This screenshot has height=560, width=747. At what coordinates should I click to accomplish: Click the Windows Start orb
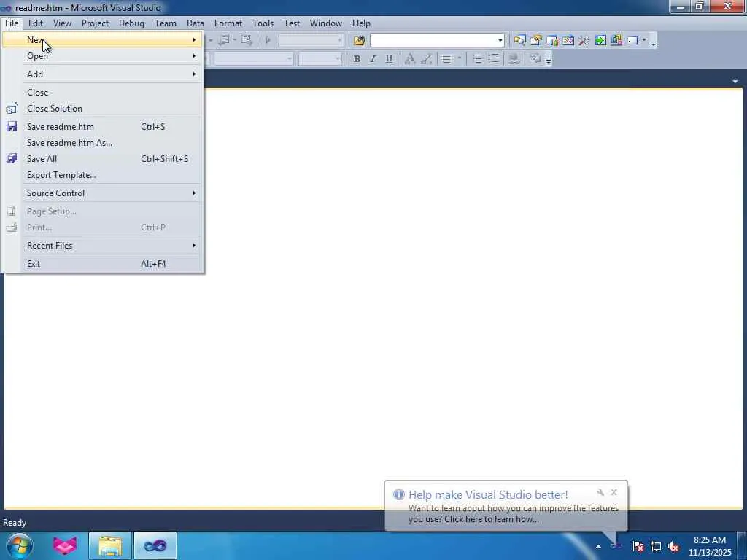pos(20,545)
